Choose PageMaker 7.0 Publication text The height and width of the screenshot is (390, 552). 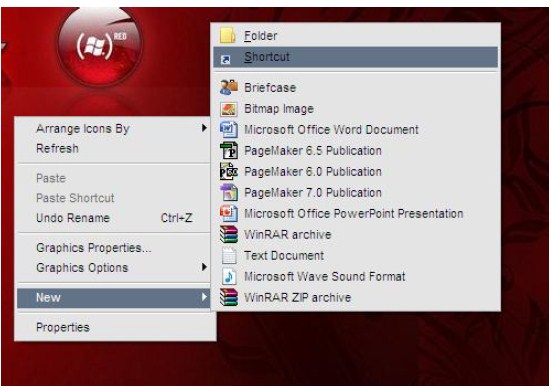tap(313, 193)
